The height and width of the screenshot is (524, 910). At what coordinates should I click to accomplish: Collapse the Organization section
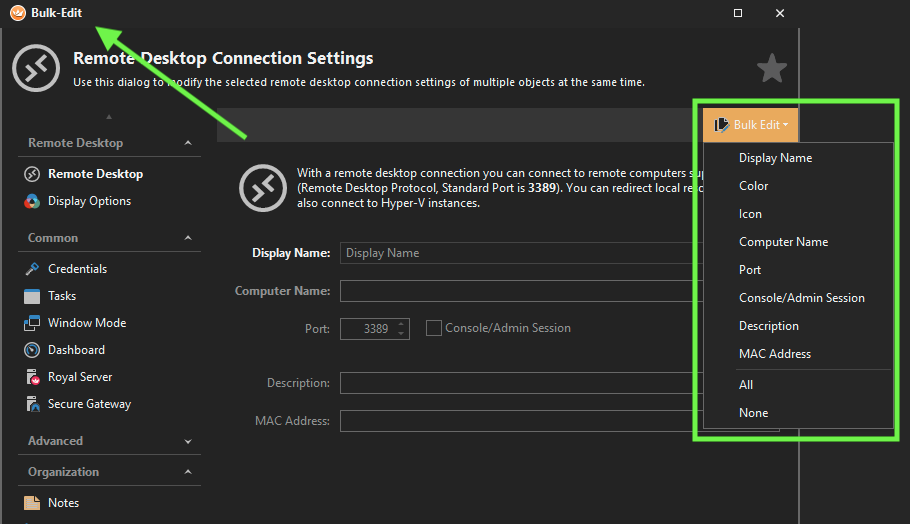point(188,472)
